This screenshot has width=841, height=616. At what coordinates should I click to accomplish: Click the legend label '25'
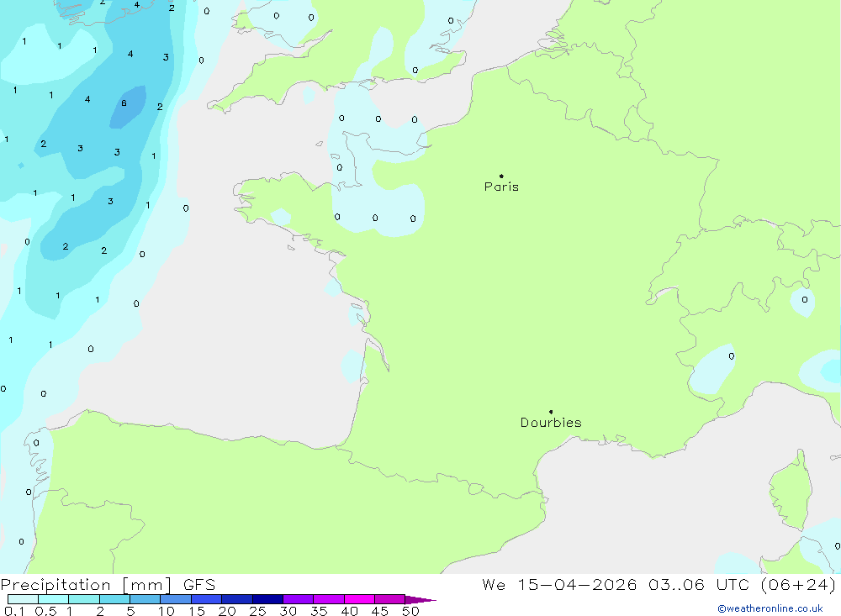(x=258, y=611)
